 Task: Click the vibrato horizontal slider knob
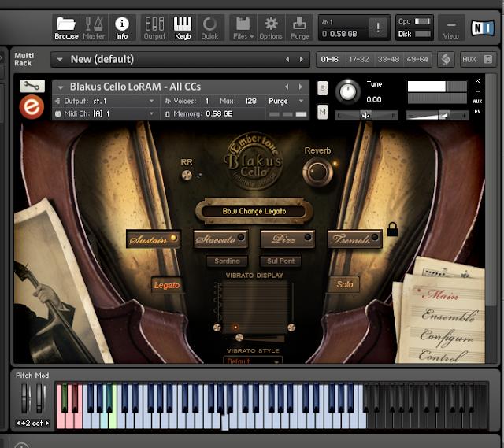tap(239, 338)
